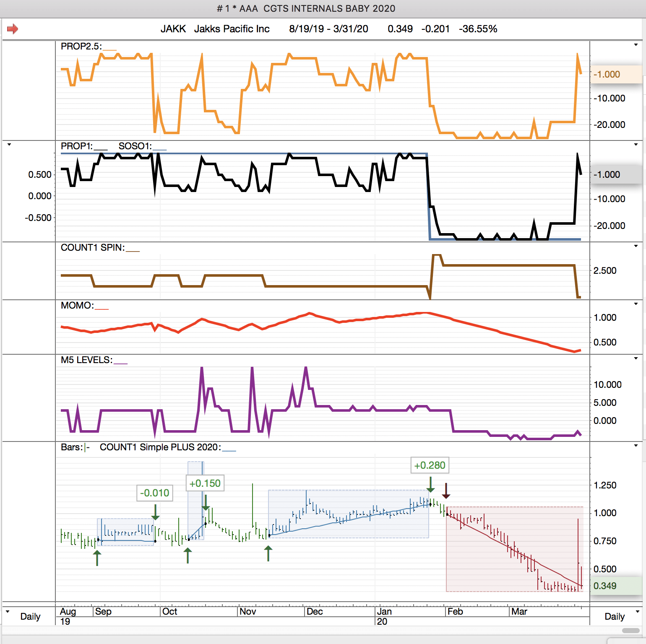
Task: Click the green up arrow below mid-November bars
Action: [x=268, y=553]
